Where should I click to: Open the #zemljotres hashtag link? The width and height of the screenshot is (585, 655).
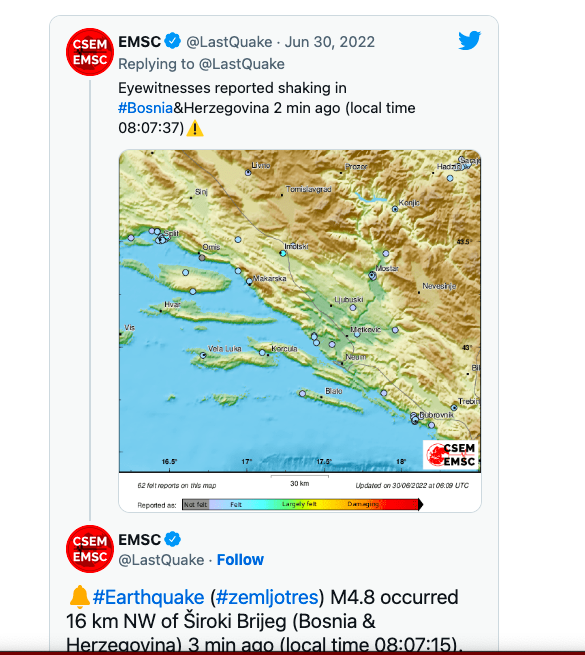click(267, 597)
